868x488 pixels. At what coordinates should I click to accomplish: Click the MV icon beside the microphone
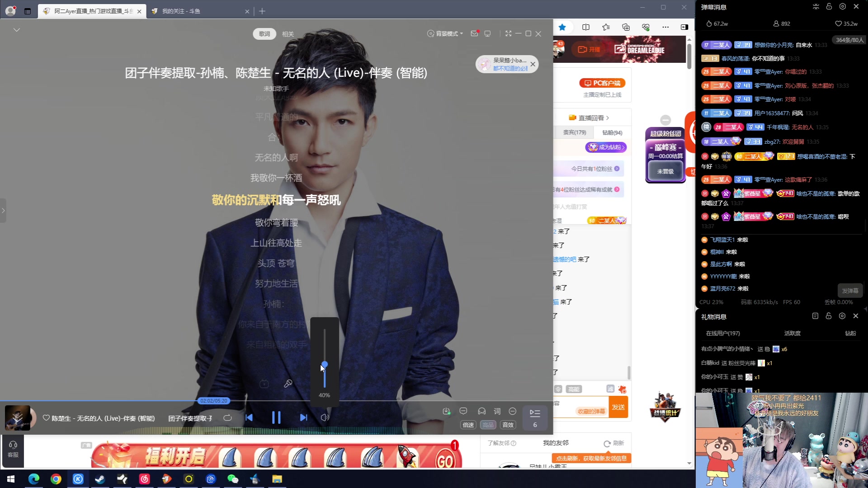(x=264, y=384)
